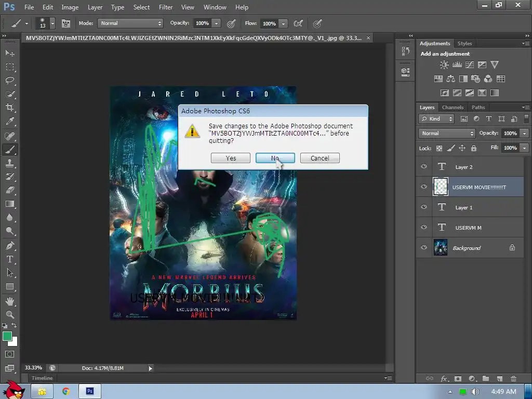
Task: Add a Levels adjustment
Action: 457,64
